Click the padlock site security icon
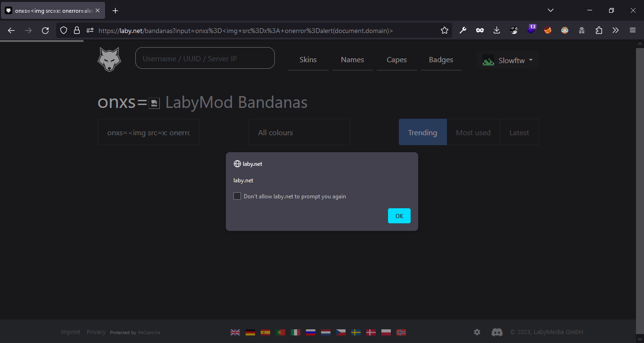The image size is (644, 343). click(77, 30)
